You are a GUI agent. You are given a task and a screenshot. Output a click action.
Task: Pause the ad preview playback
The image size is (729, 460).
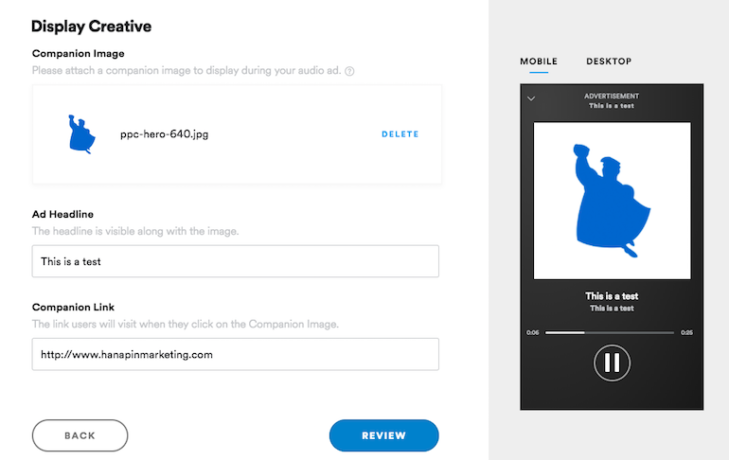click(612, 363)
